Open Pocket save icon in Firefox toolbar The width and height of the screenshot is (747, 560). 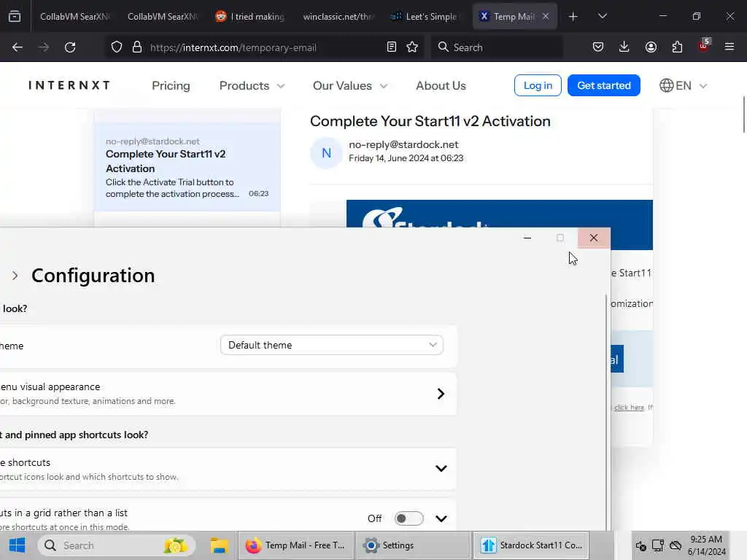(x=598, y=47)
